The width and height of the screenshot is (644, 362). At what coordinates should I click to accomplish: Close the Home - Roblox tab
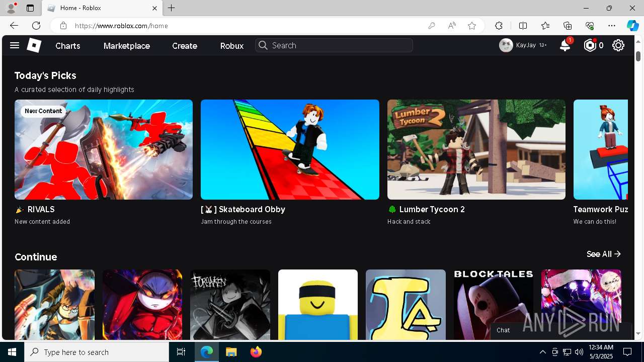(x=155, y=8)
